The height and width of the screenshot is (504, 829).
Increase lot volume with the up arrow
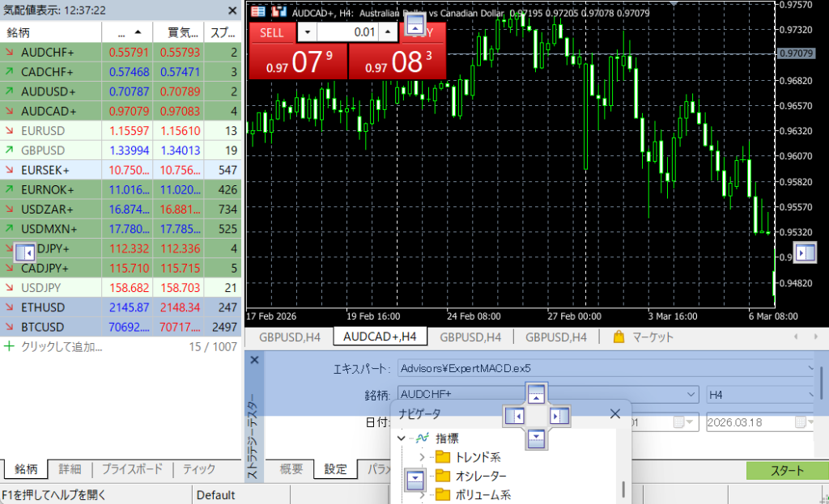click(389, 32)
